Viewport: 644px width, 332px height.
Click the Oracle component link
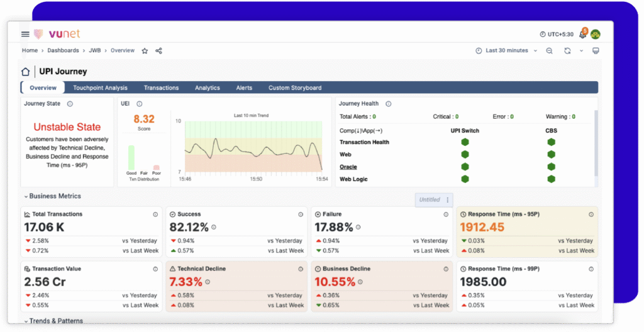(x=348, y=167)
